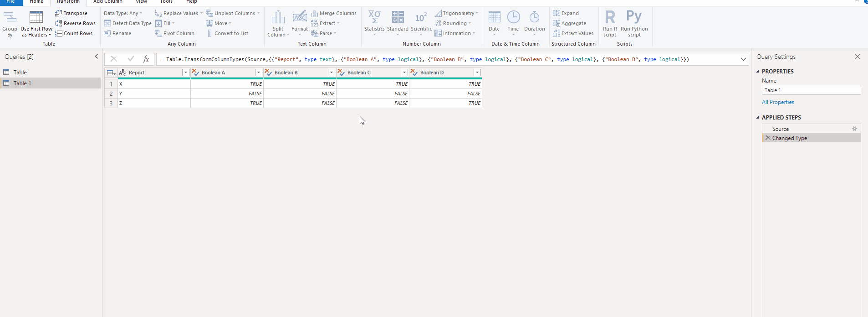Click the fx formula icon
The height and width of the screenshot is (317, 868).
(146, 59)
